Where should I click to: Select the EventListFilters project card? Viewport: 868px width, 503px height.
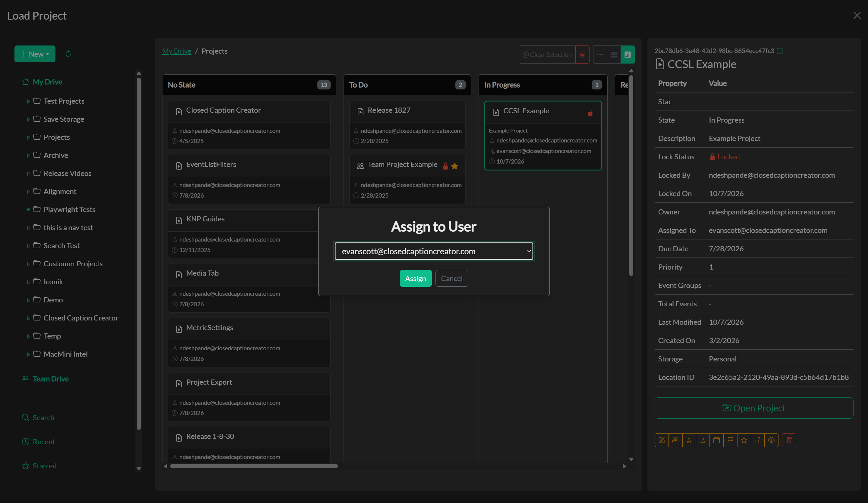pyautogui.click(x=249, y=180)
